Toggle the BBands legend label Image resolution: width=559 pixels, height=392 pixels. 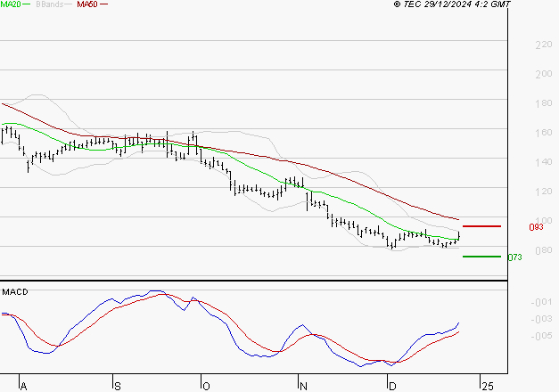tap(52, 4)
